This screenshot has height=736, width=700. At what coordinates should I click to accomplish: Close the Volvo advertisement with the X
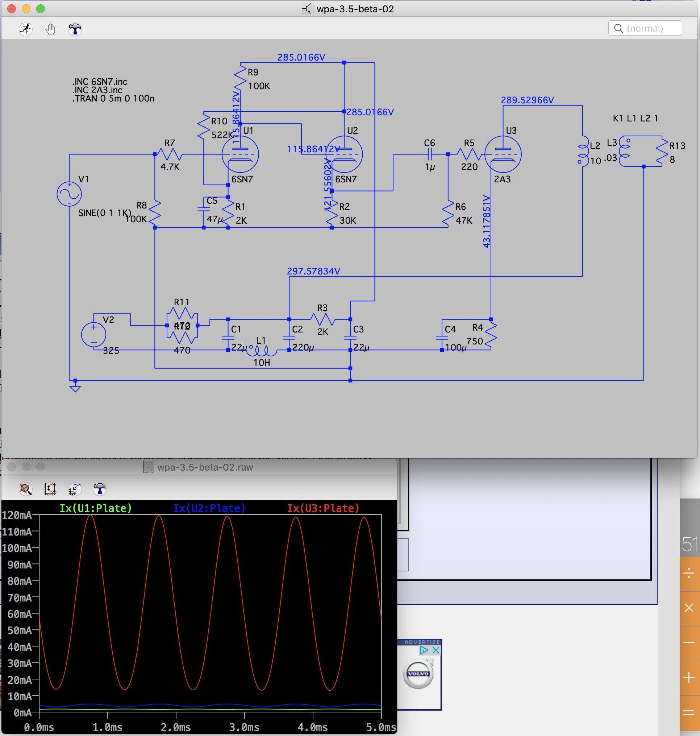click(x=436, y=650)
